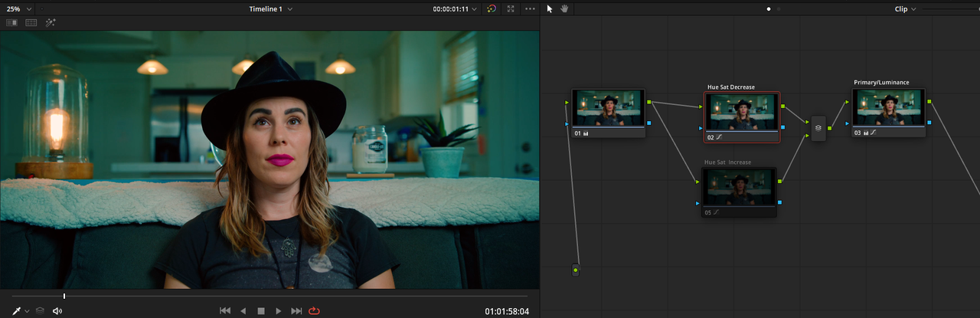Image resolution: width=980 pixels, height=318 pixels.
Task: Play the clip in reverse
Action: click(243, 310)
